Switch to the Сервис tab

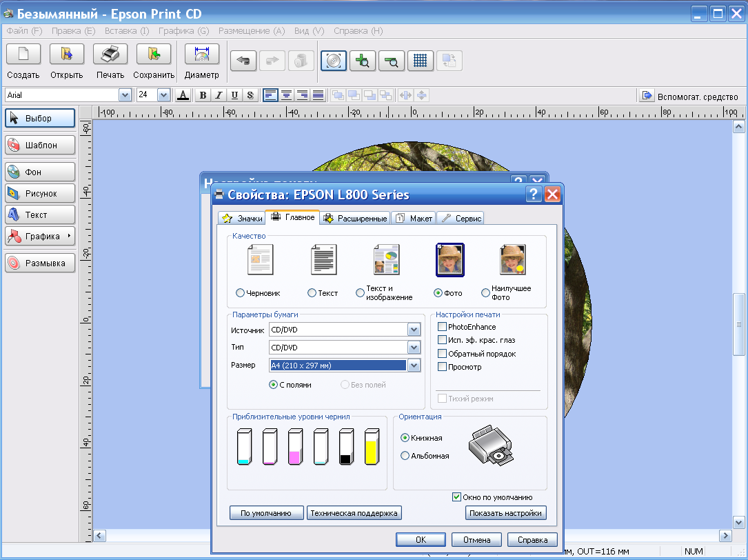coord(461,218)
